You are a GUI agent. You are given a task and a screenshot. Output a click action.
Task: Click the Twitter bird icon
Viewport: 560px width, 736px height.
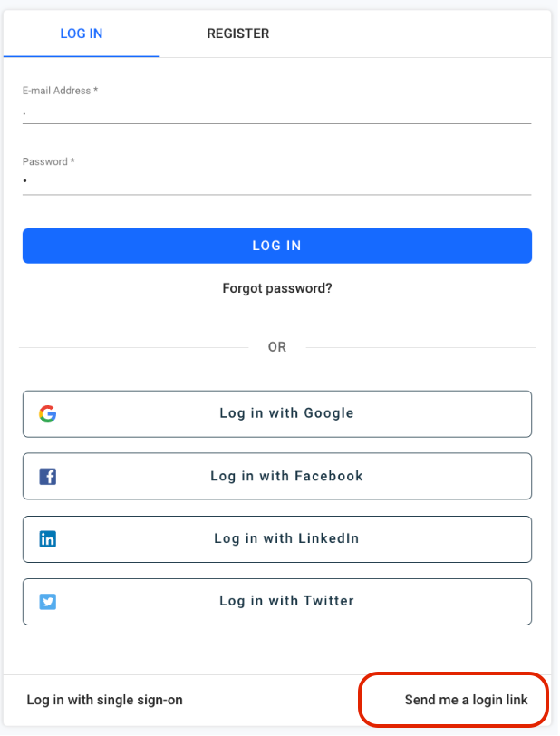pyautogui.click(x=47, y=602)
